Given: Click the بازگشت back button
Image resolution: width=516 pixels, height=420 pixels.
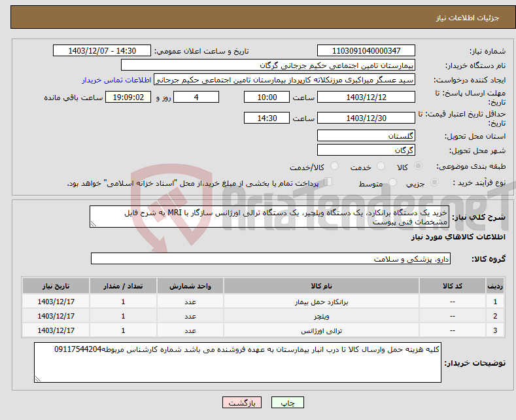Looking at the screenshot, I should click(242, 402).
